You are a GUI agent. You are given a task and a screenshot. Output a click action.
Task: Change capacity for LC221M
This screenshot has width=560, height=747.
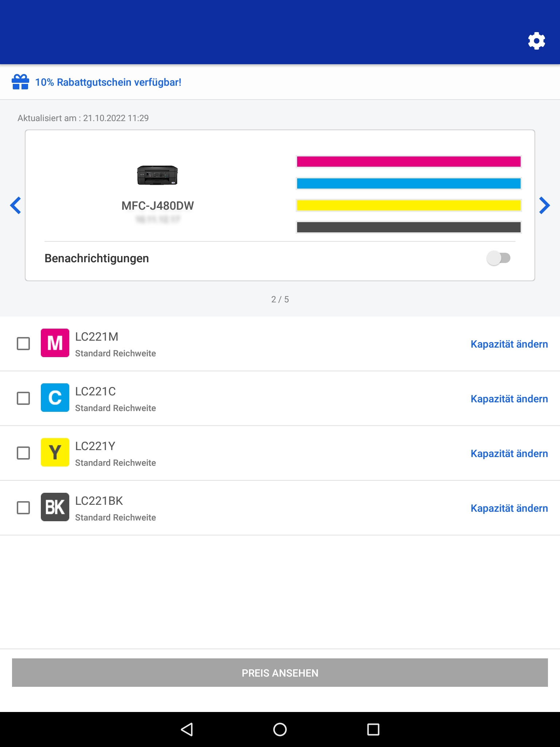point(509,344)
